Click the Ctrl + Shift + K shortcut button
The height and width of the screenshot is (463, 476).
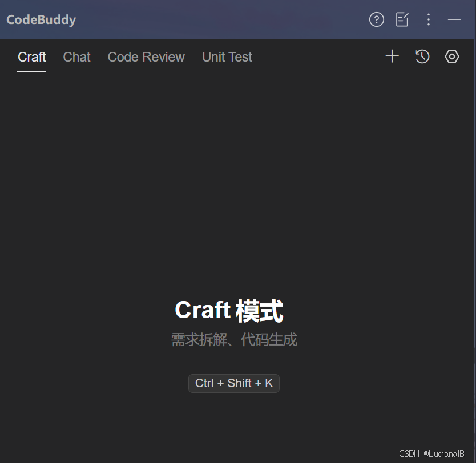(x=233, y=383)
